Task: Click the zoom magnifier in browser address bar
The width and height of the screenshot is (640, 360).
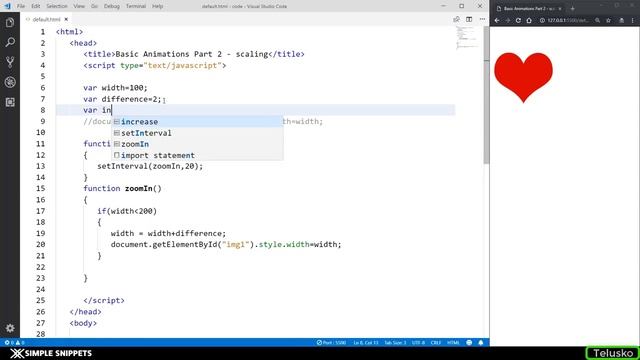Action: [597, 20]
